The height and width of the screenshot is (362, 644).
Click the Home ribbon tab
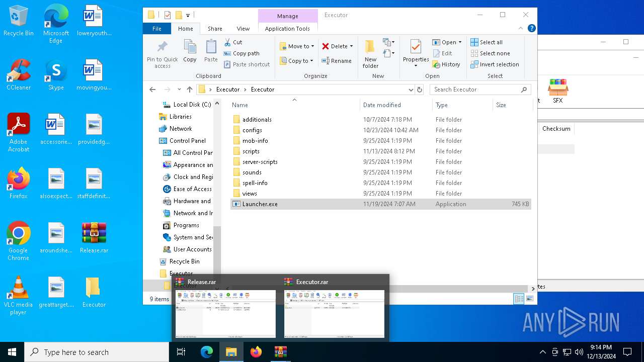(186, 29)
